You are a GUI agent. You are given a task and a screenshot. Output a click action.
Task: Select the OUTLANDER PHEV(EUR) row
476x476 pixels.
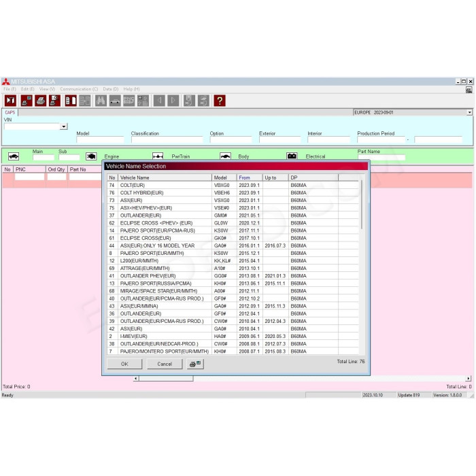pos(233,276)
